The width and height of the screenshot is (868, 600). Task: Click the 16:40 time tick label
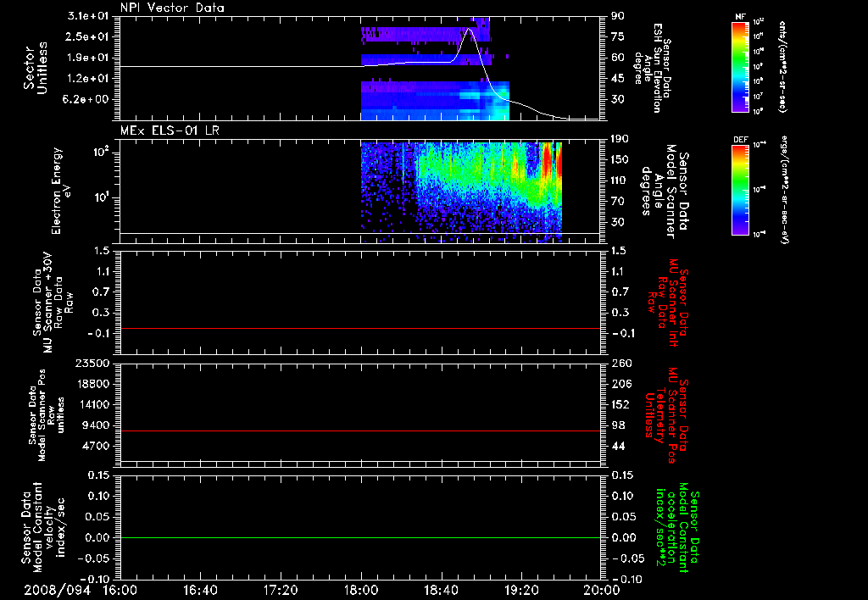pyautogui.click(x=200, y=590)
